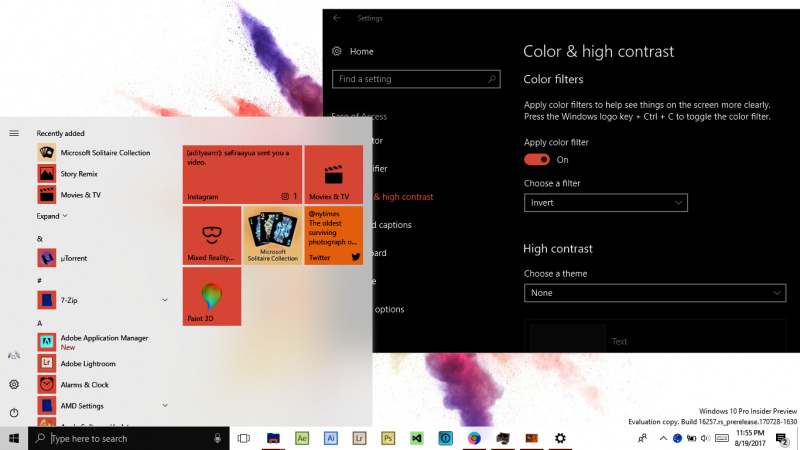The image size is (800, 450).
Task: Click the Type here to search box
Action: (x=129, y=438)
